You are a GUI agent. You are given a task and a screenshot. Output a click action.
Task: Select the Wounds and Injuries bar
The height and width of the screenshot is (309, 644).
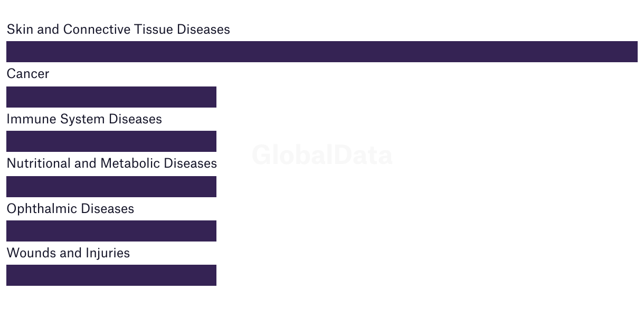(111, 275)
